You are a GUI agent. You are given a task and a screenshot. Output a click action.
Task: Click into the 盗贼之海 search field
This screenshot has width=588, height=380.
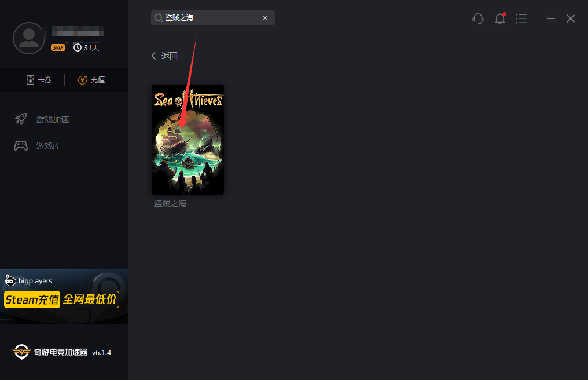[x=212, y=18]
